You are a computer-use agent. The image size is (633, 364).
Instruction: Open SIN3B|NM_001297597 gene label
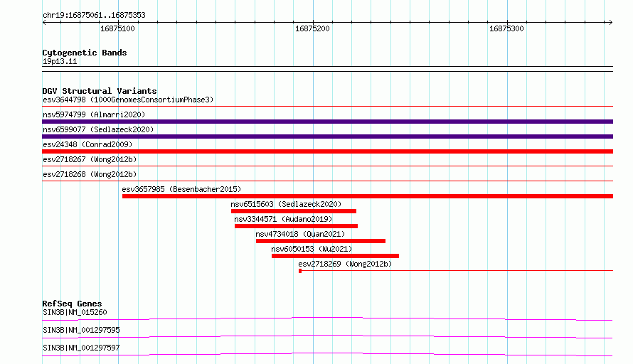(81, 348)
